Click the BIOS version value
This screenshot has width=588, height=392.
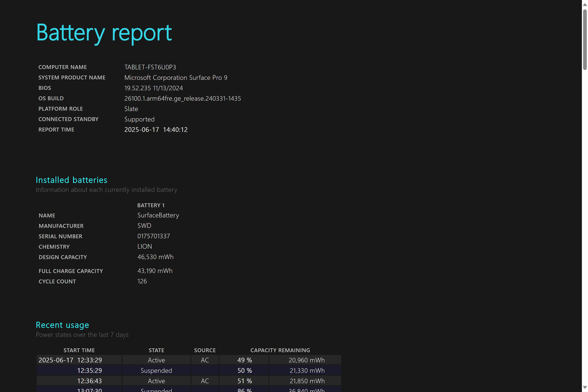(153, 88)
